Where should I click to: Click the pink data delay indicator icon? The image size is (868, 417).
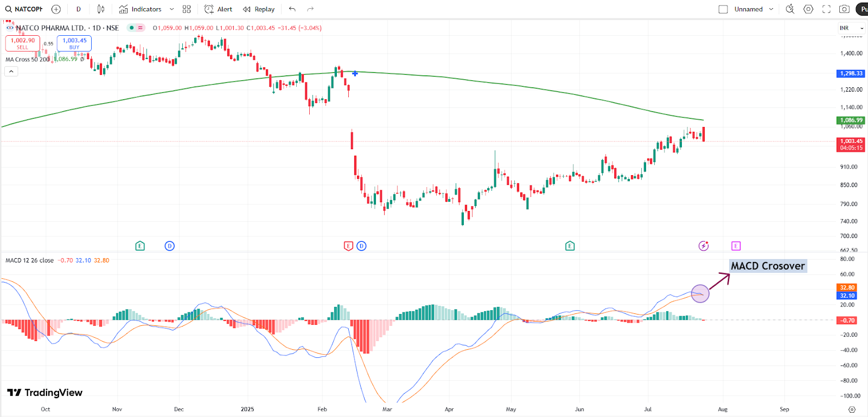coord(141,28)
